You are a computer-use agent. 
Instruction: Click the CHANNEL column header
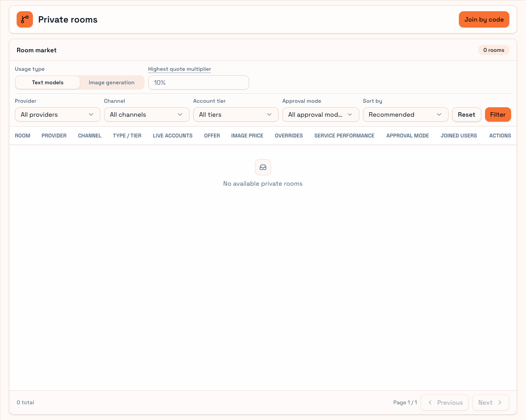(90, 136)
